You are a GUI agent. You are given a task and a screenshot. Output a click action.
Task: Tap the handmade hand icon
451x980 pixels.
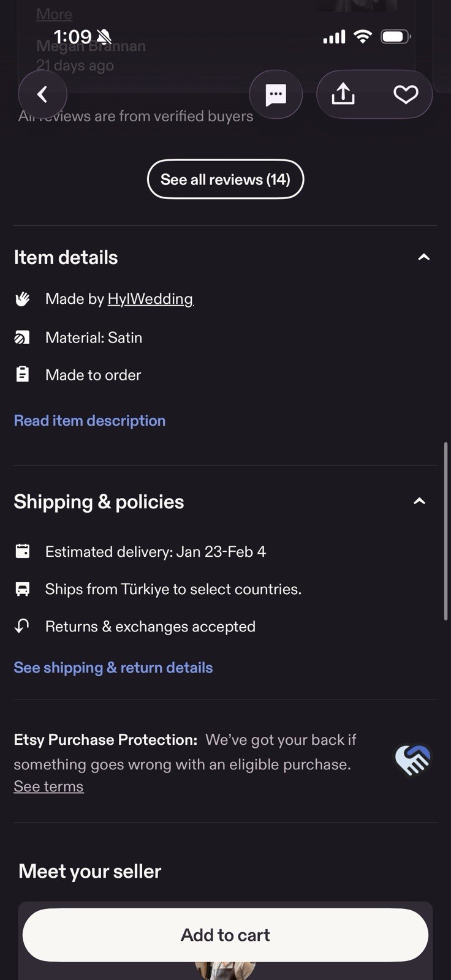(x=23, y=299)
